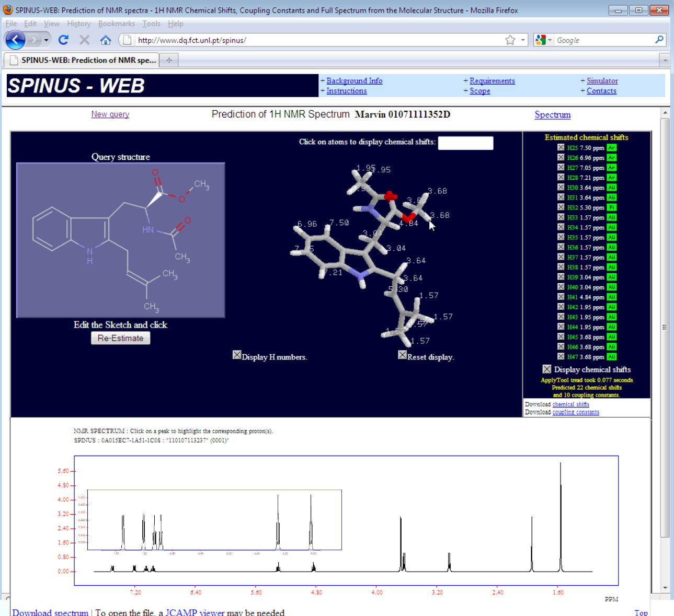
Task: Open the File menu
Action: click(12, 24)
